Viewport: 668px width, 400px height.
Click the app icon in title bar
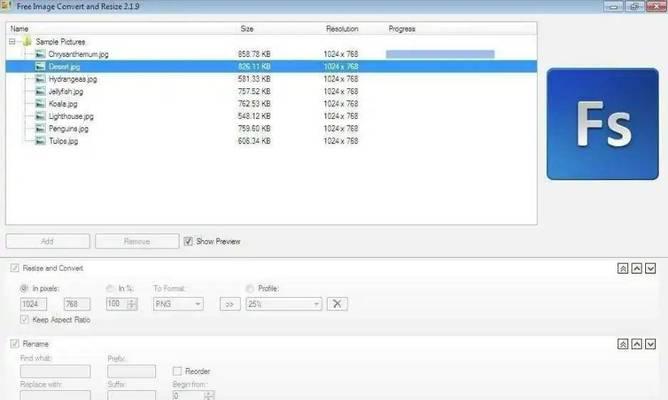(6, 6)
